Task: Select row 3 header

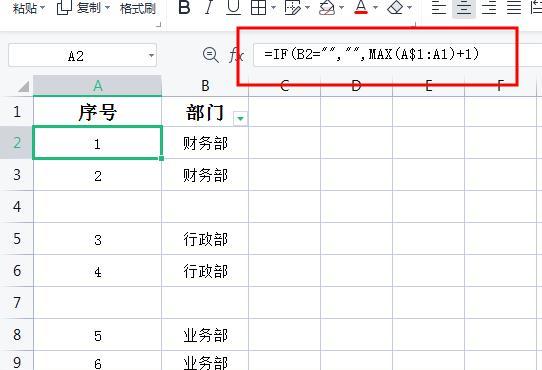Action: [x=17, y=175]
